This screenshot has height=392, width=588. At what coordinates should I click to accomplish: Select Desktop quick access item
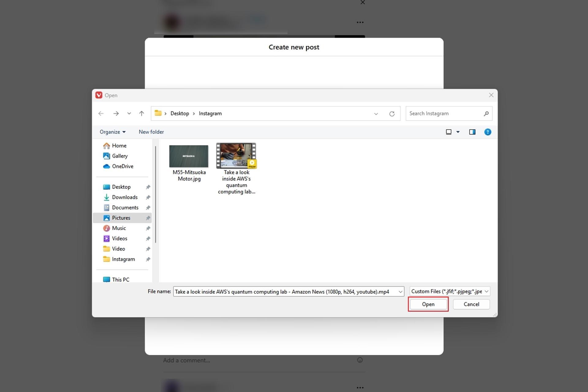121,187
